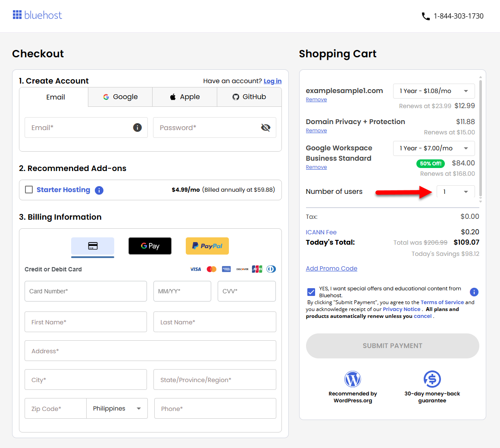The image size is (500, 448).
Task: Open the Privacy Notice link
Action: coord(401,309)
